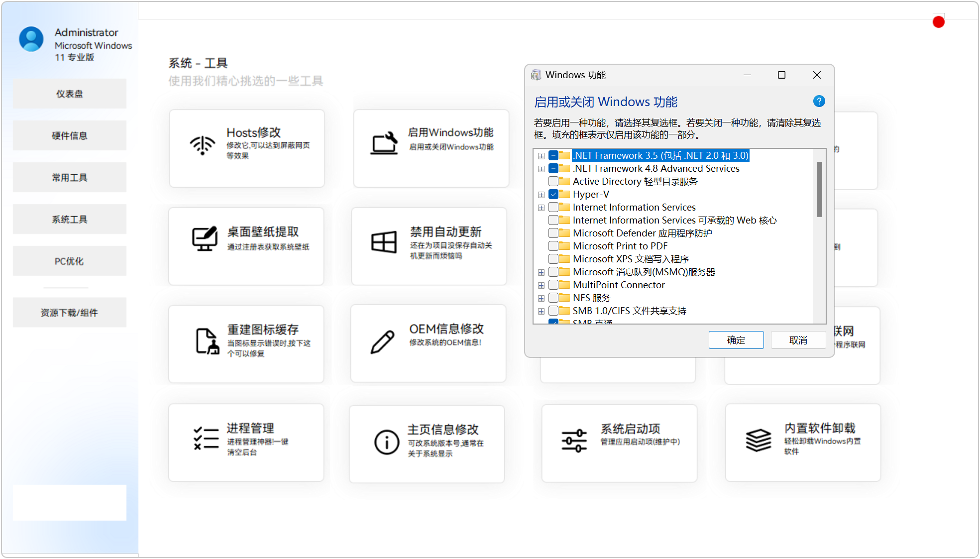This screenshot has width=980, height=559.
Task: Expand .NET Framework 4.8 Advanced Services node
Action: pos(541,169)
